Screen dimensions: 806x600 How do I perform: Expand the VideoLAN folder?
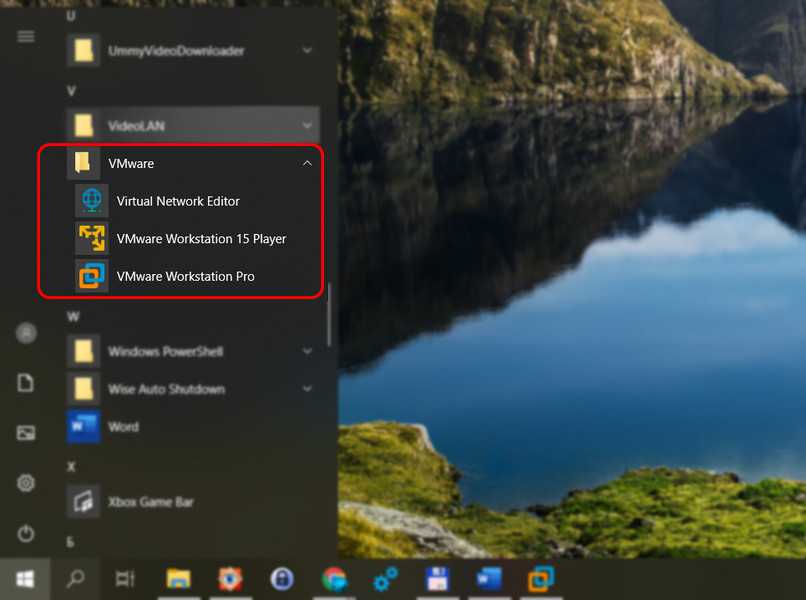[307, 126]
